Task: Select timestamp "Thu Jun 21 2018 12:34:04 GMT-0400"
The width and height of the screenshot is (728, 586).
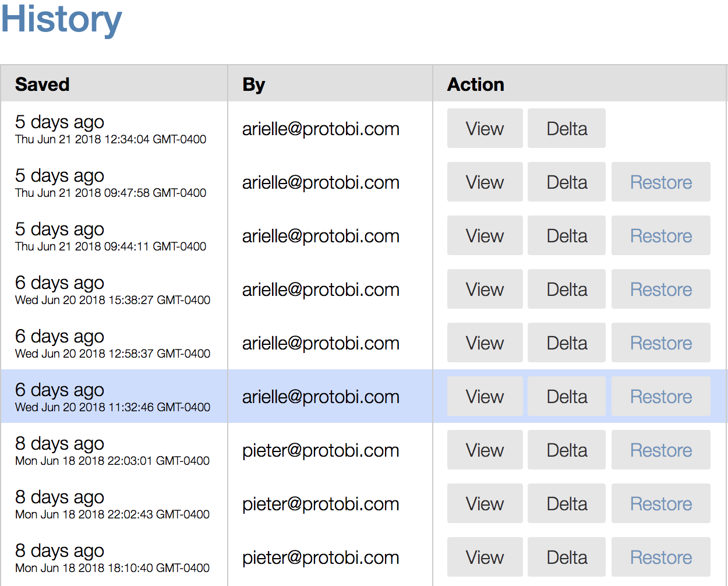Action: click(111, 139)
